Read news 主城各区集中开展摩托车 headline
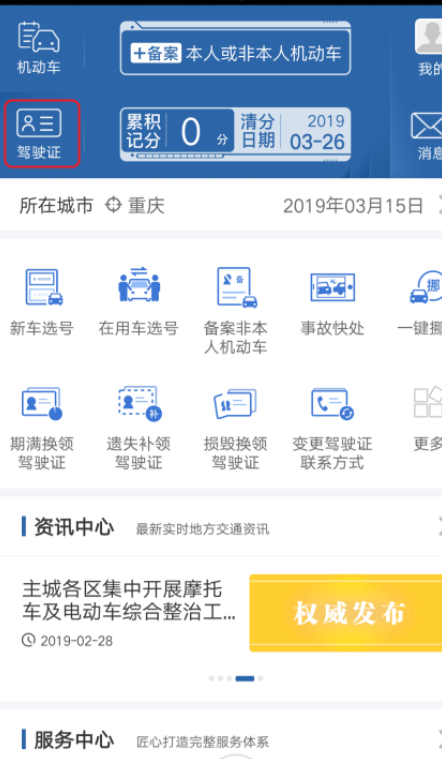Screen dimensions: 442x759 (129, 601)
